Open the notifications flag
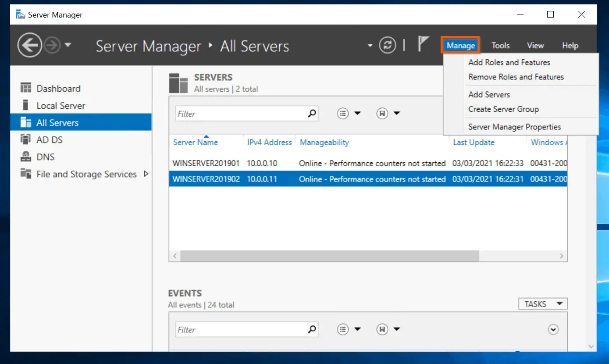This screenshot has height=364, width=609. (423, 44)
